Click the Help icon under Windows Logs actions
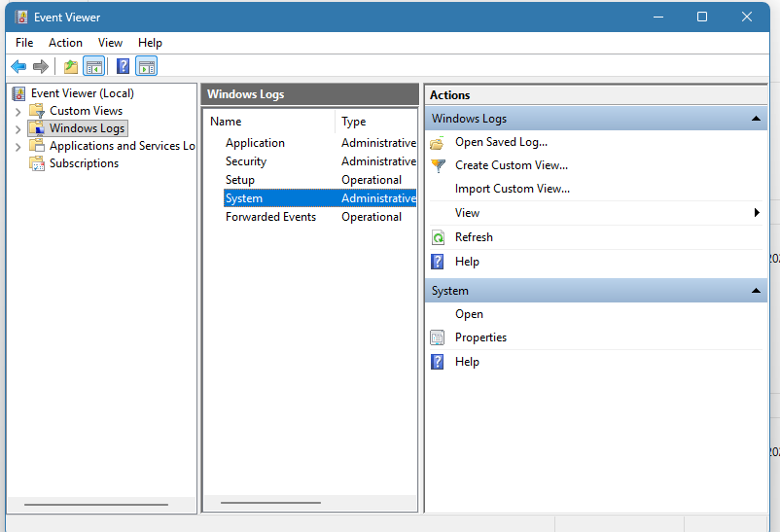Screen dimensions: 780x532 [438, 262]
